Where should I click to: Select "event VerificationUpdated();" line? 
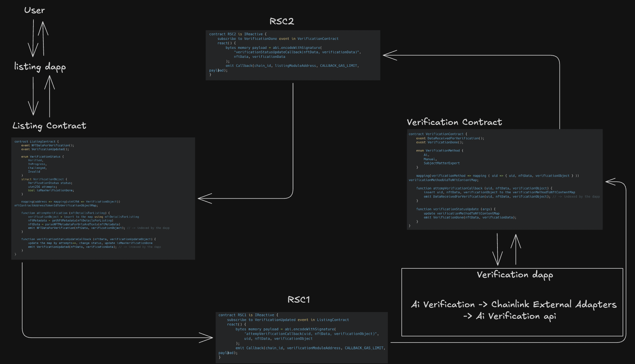pos(45,149)
